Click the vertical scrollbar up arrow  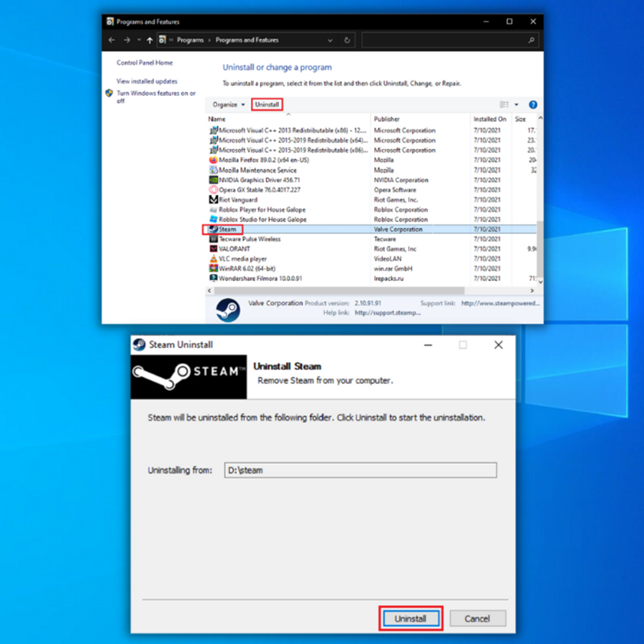[x=540, y=118]
